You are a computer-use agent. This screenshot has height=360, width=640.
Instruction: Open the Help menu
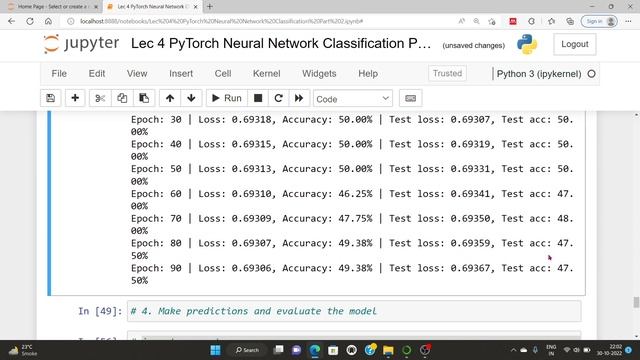[x=368, y=73]
